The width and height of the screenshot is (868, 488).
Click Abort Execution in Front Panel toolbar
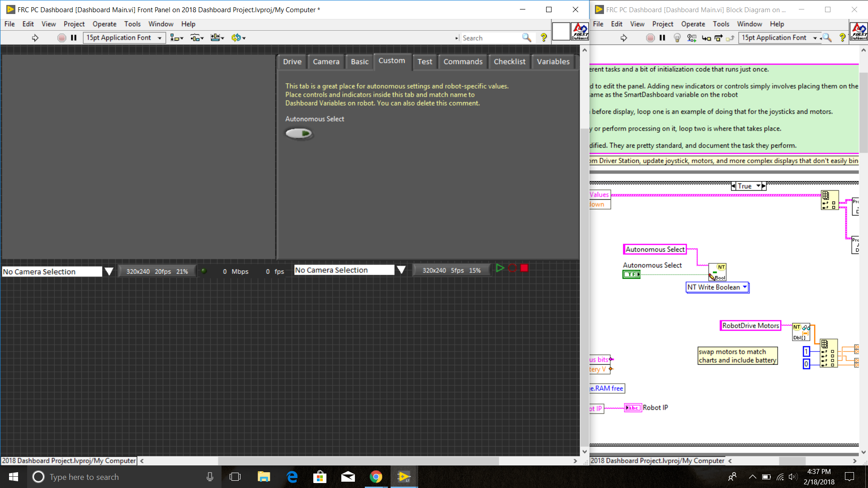coord(61,38)
